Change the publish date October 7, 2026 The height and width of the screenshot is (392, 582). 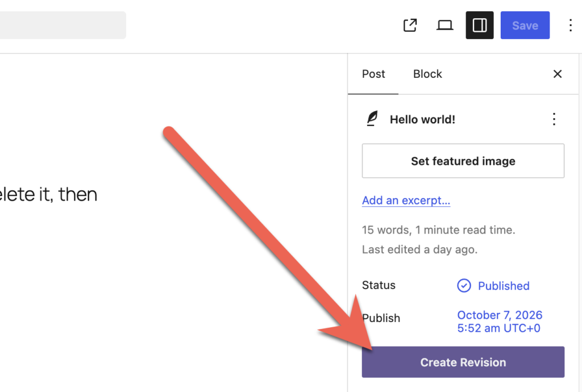pyautogui.click(x=500, y=322)
